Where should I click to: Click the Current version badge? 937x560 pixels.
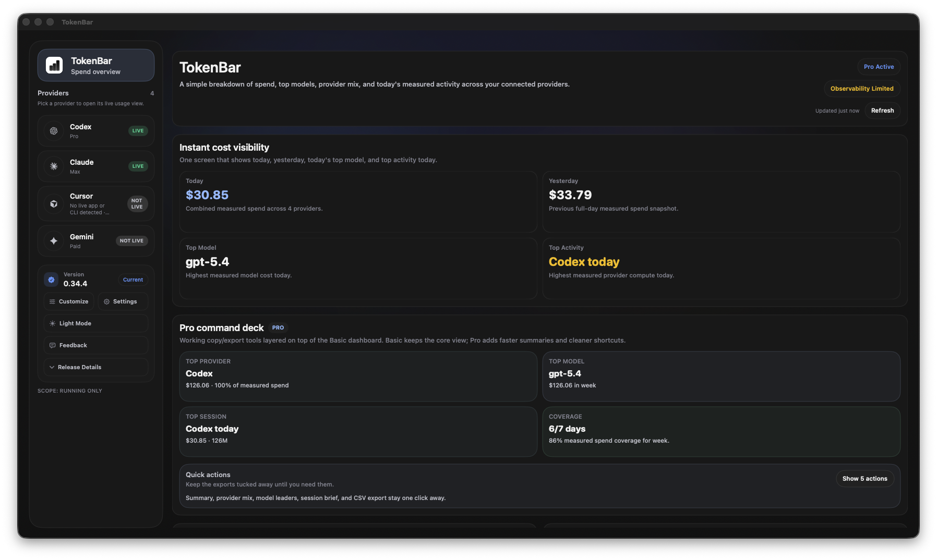[x=133, y=279]
